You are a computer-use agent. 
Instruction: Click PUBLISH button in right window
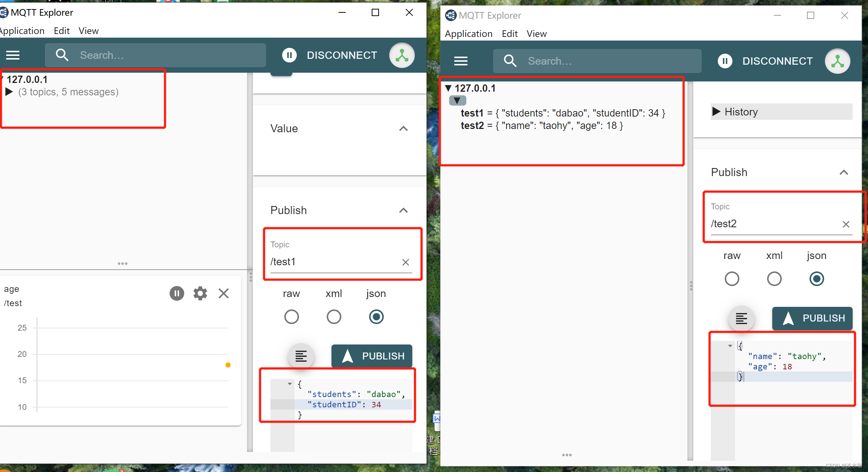click(812, 318)
